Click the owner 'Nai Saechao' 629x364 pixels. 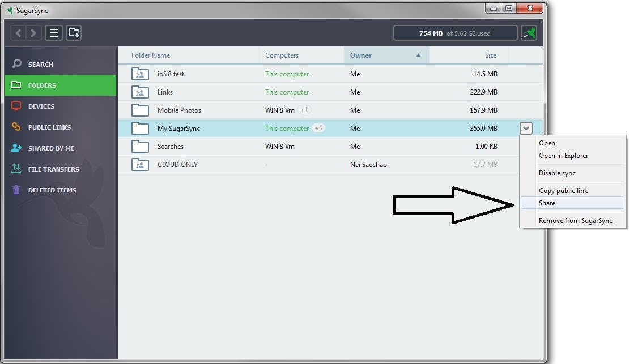click(x=368, y=164)
